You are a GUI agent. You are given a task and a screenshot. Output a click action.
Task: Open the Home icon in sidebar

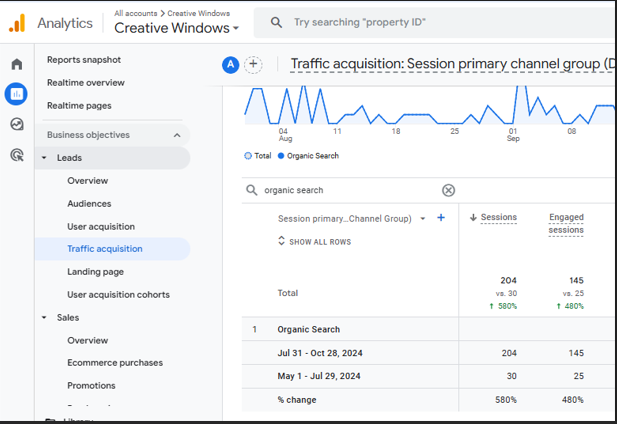tap(17, 64)
